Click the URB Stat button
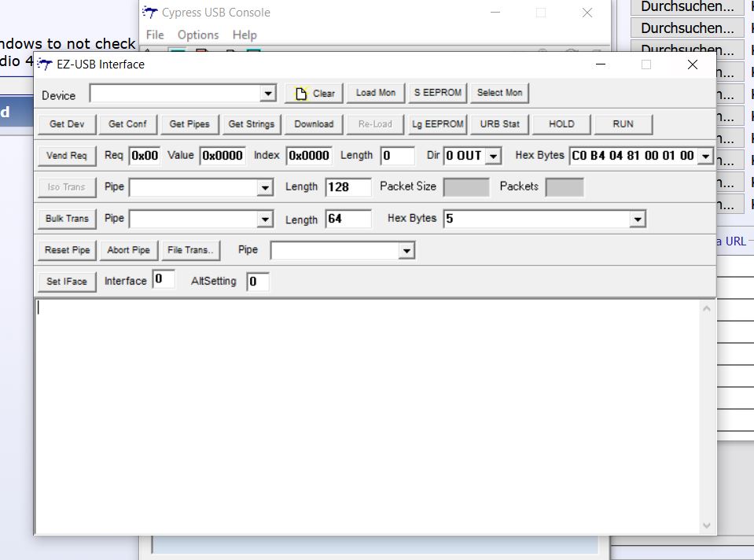The width and height of the screenshot is (754, 560). click(499, 124)
